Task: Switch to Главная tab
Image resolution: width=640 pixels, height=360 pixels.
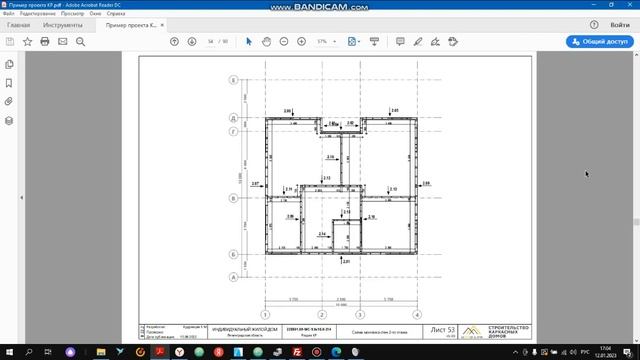Action: (x=18, y=25)
